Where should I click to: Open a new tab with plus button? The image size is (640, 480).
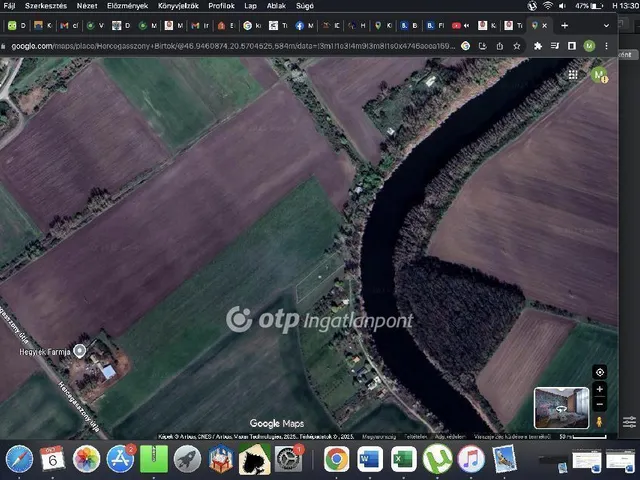[x=564, y=26]
